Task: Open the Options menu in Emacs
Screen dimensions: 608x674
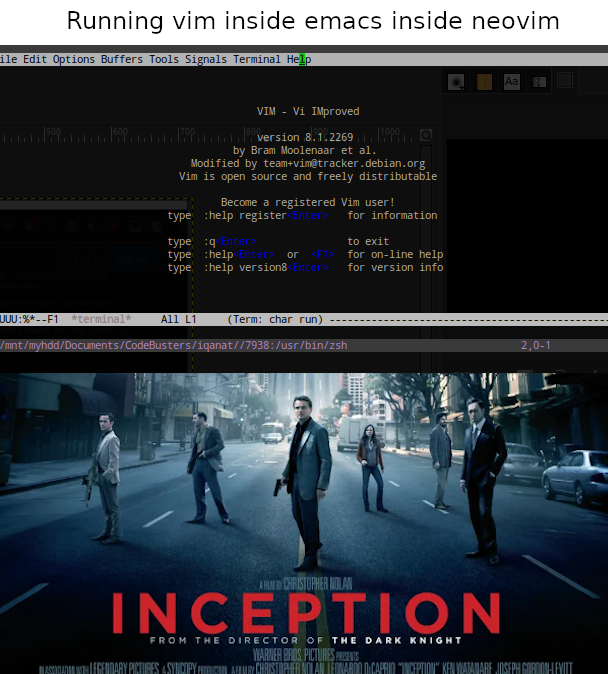Action: pos(74,59)
